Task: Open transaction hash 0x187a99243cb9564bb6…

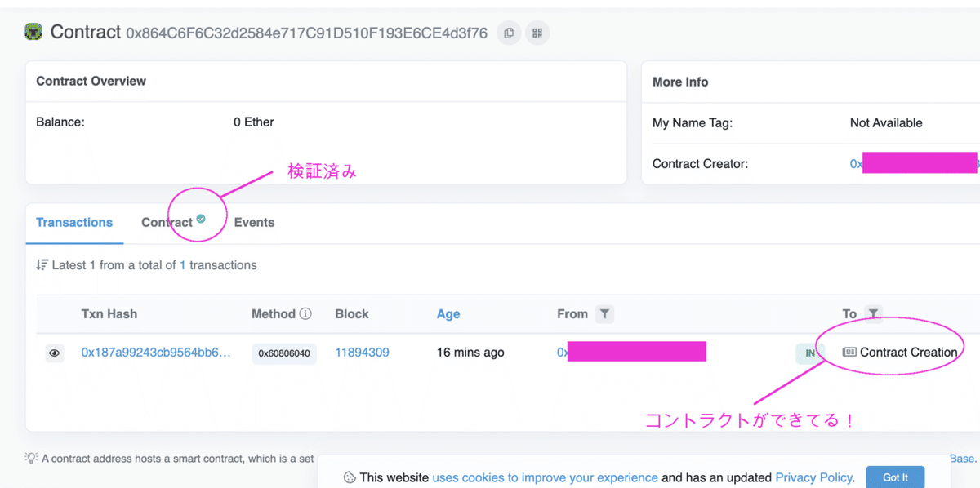Action: (156, 353)
